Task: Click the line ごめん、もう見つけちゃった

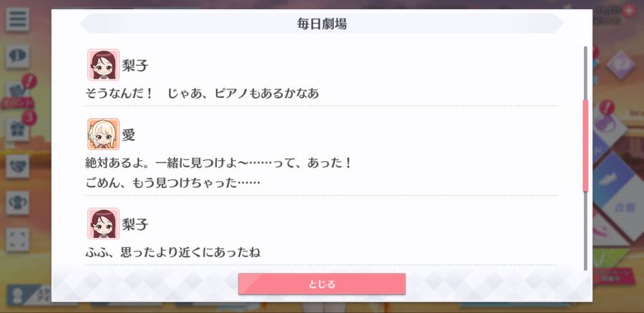Action: 172,182
